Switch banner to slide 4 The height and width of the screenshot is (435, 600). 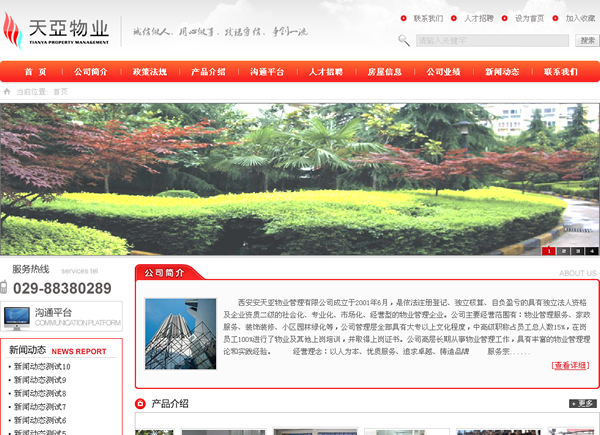tap(592, 251)
